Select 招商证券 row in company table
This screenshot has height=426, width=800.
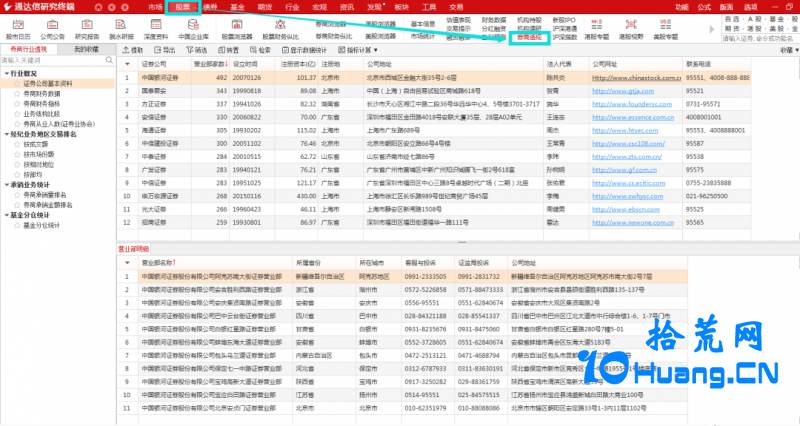pos(434,222)
